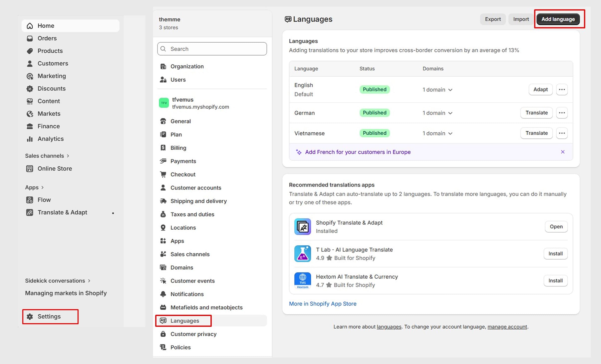Click the Marketing target icon
Viewport: 601px width, 364px height.
pyautogui.click(x=30, y=76)
